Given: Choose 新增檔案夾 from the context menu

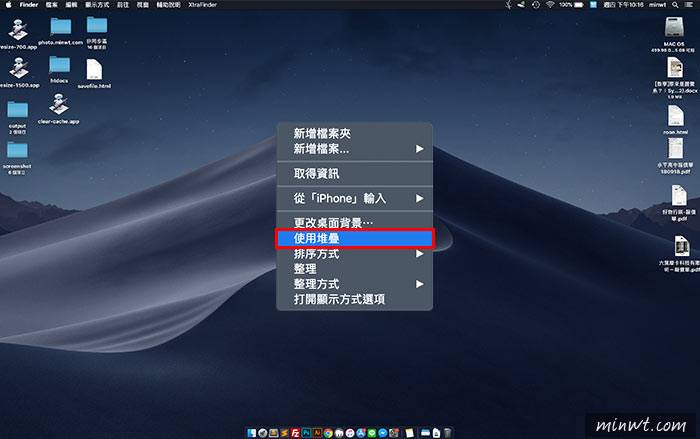Looking at the screenshot, I should tap(355, 133).
